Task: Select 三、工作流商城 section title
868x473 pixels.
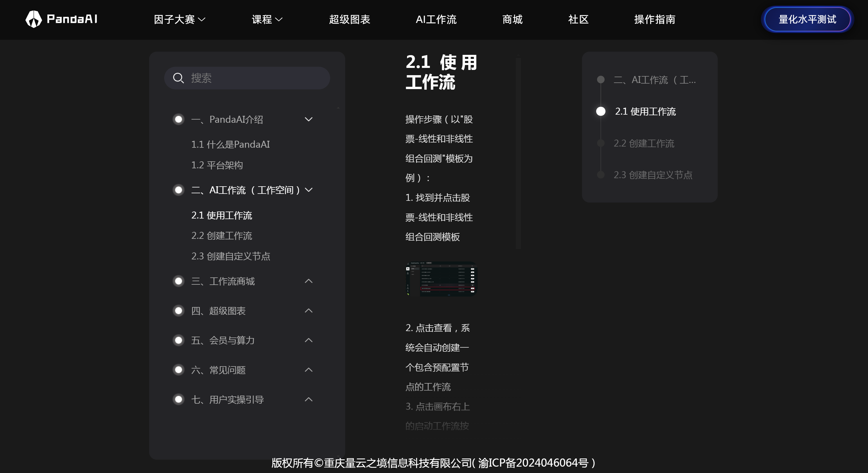Action: pyautogui.click(x=223, y=281)
